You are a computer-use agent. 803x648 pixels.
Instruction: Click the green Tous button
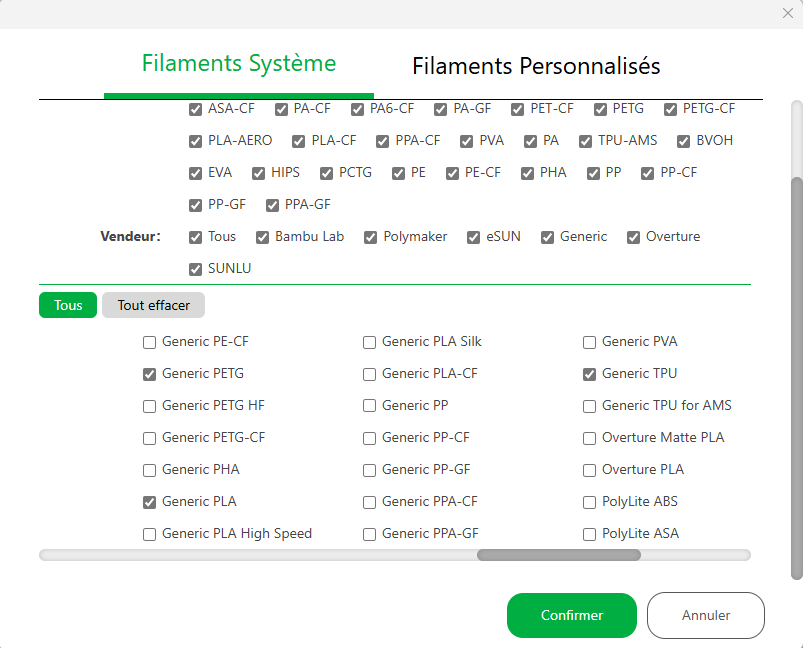(68, 305)
